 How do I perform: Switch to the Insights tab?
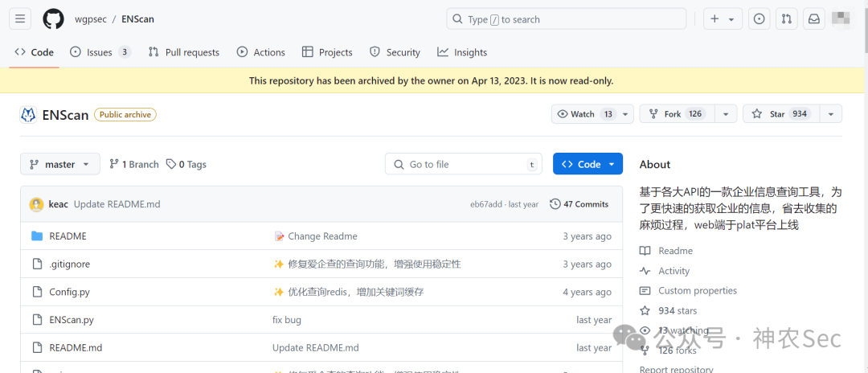tap(461, 52)
